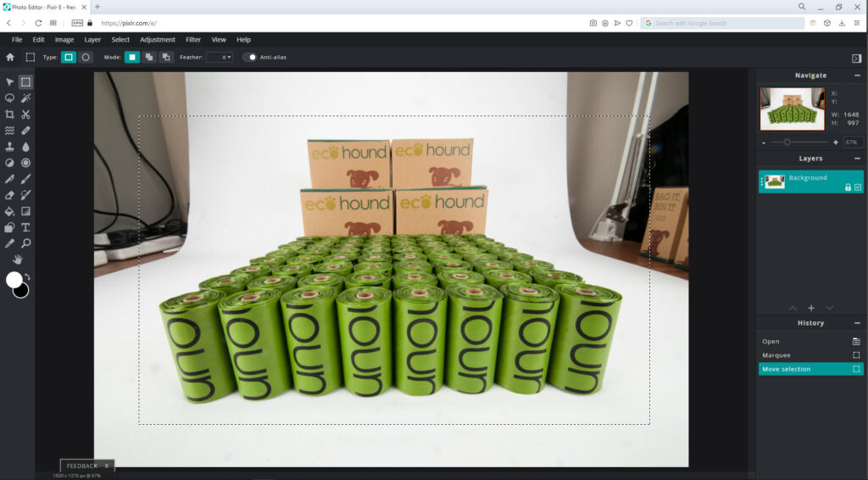The image size is (868, 480).
Task: Move layer down with chevron arrow
Action: (829, 308)
